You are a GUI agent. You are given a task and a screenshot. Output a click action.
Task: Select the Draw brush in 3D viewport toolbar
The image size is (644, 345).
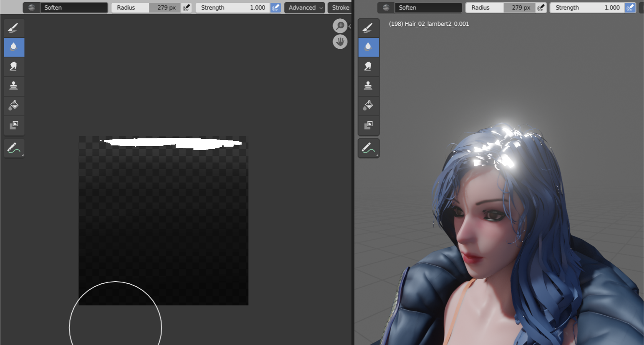point(368,28)
